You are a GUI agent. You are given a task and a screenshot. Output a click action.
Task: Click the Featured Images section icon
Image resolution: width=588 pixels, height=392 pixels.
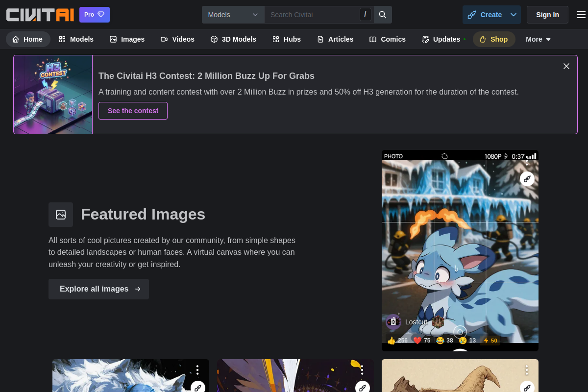tap(61, 215)
